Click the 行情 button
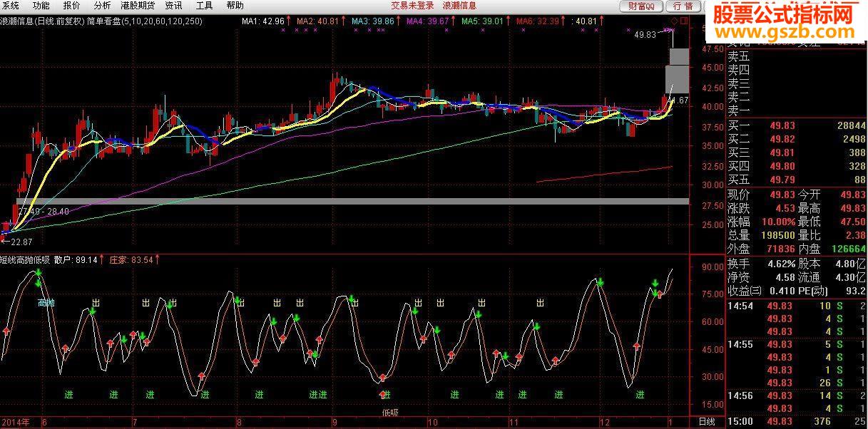Image resolution: width=868 pixels, height=429 pixels. tap(682, 6)
